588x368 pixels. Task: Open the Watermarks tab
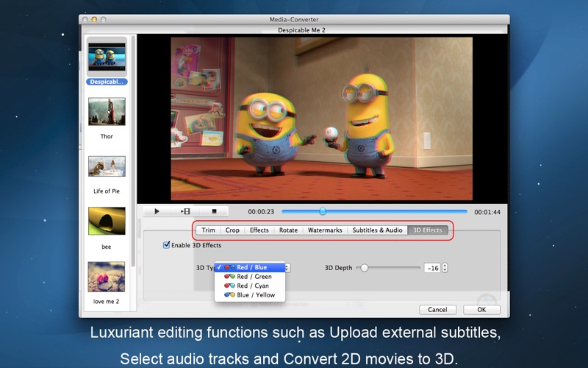325,230
